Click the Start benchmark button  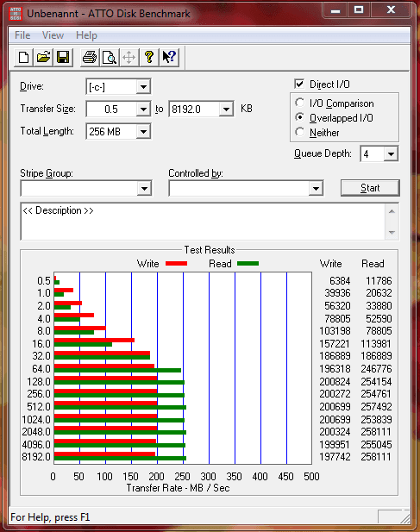370,188
